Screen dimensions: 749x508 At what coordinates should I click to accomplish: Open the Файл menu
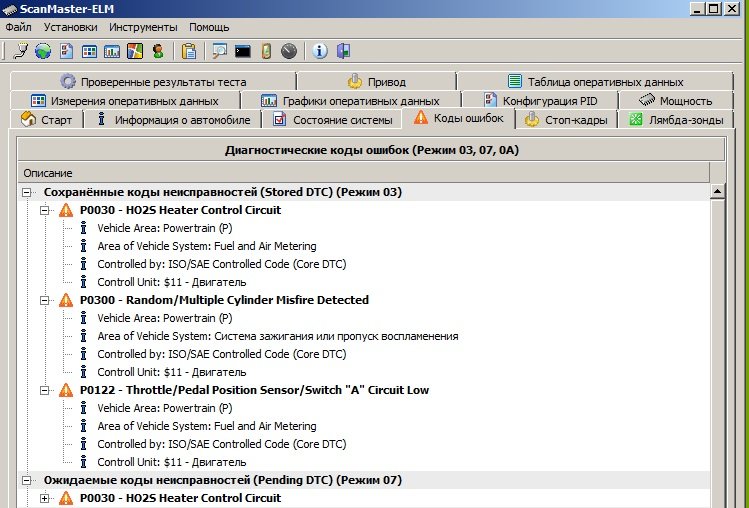pos(18,27)
